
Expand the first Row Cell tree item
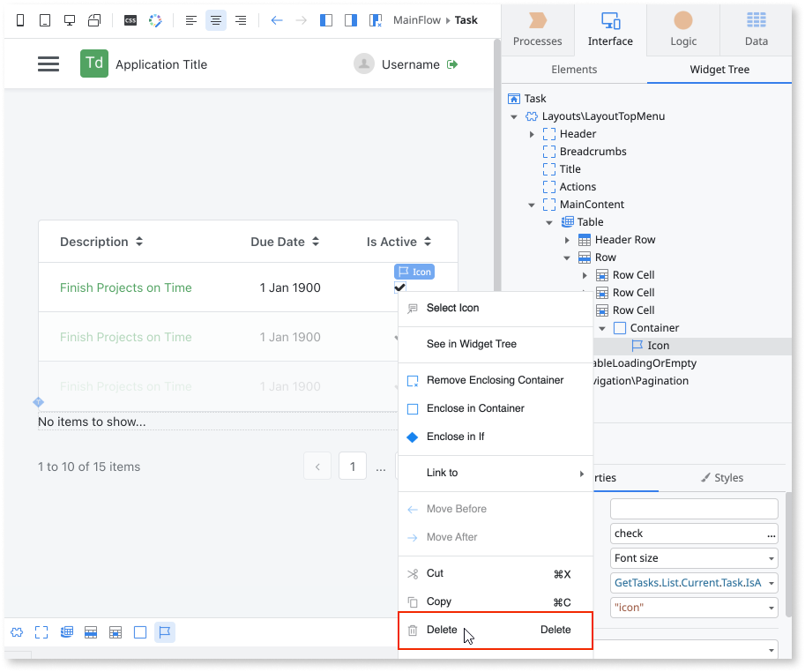(x=584, y=274)
